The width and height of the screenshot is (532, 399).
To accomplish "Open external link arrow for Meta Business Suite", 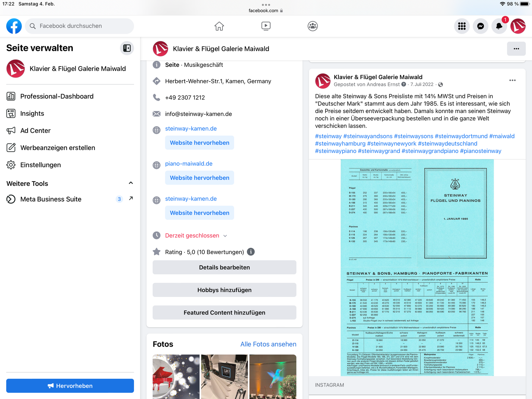I will (131, 199).
